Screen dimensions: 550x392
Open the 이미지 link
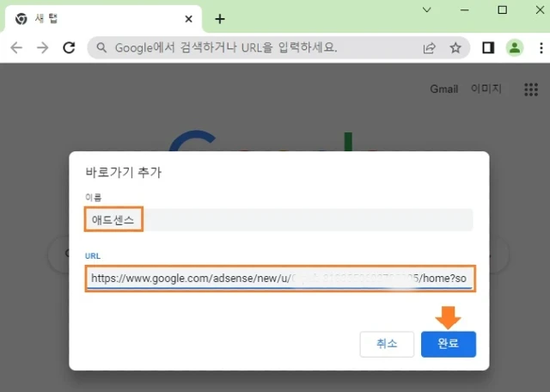pos(486,89)
